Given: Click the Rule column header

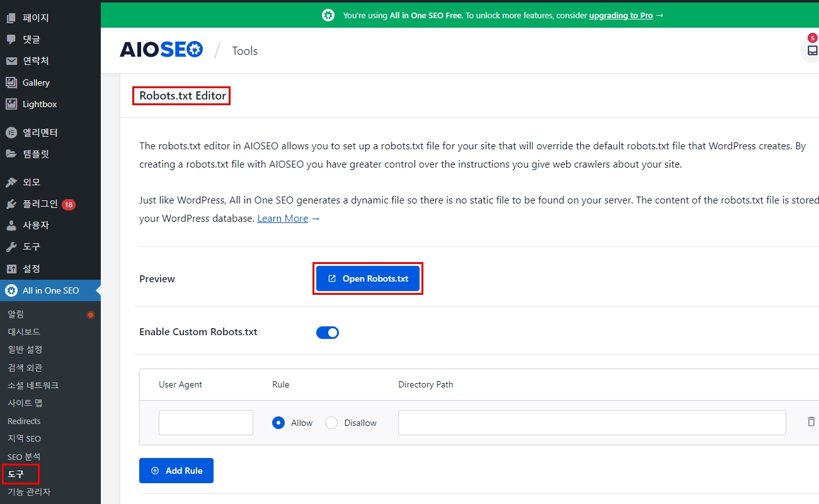Looking at the screenshot, I should click(281, 384).
